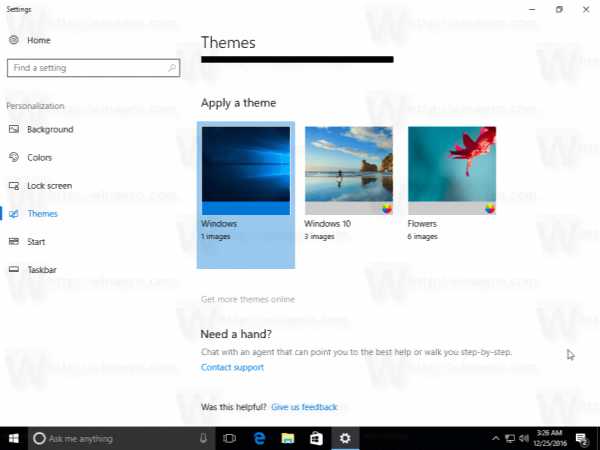Click inside the Find a setting search box

(x=86, y=68)
